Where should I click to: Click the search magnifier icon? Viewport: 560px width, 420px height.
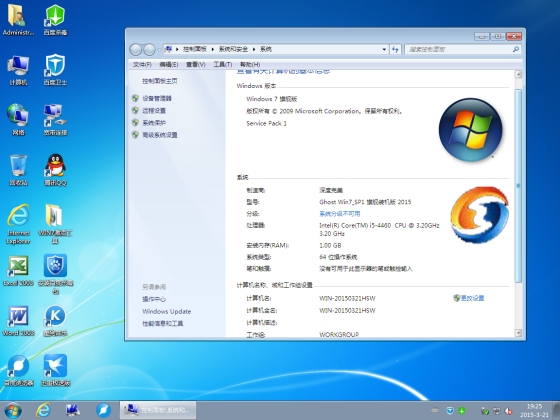click(x=516, y=49)
